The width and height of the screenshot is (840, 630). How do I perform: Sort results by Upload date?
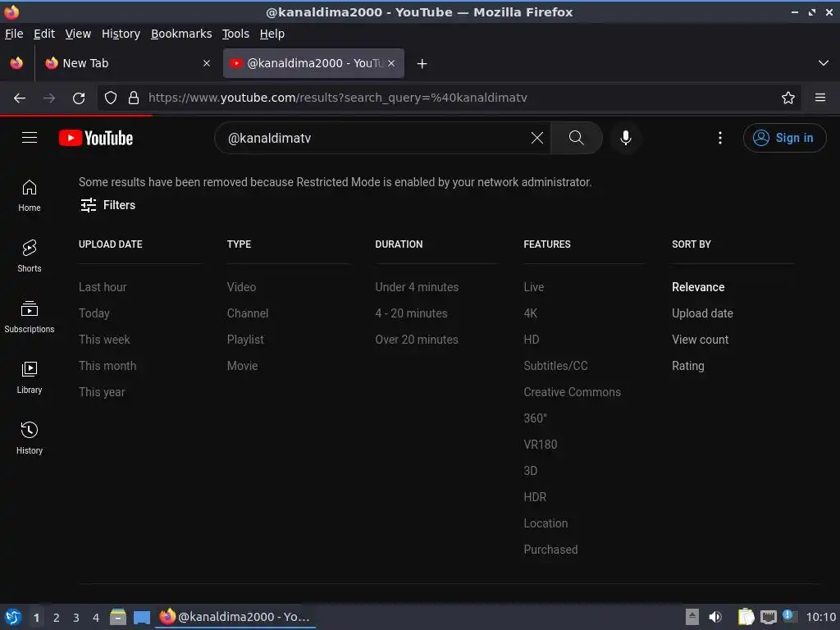pos(702,313)
